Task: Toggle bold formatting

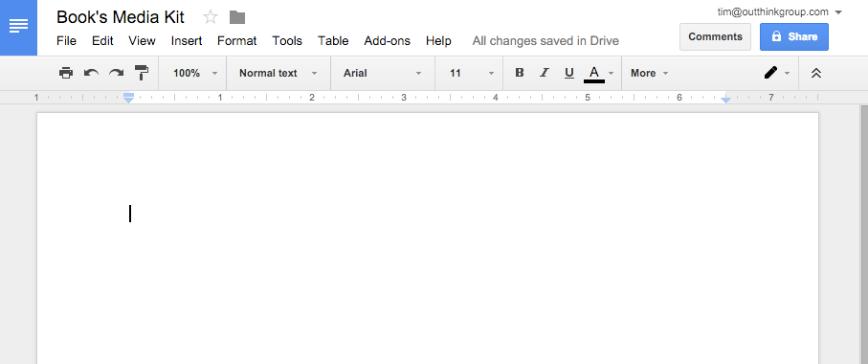Action: (520, 73)
